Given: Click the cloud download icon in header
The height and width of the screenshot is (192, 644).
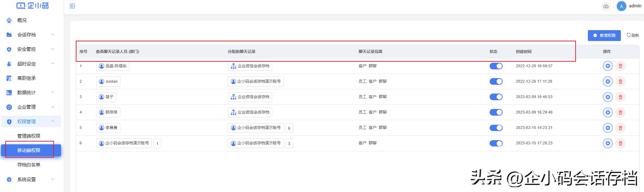Looking at the screenshot, I should pos(606,6).
